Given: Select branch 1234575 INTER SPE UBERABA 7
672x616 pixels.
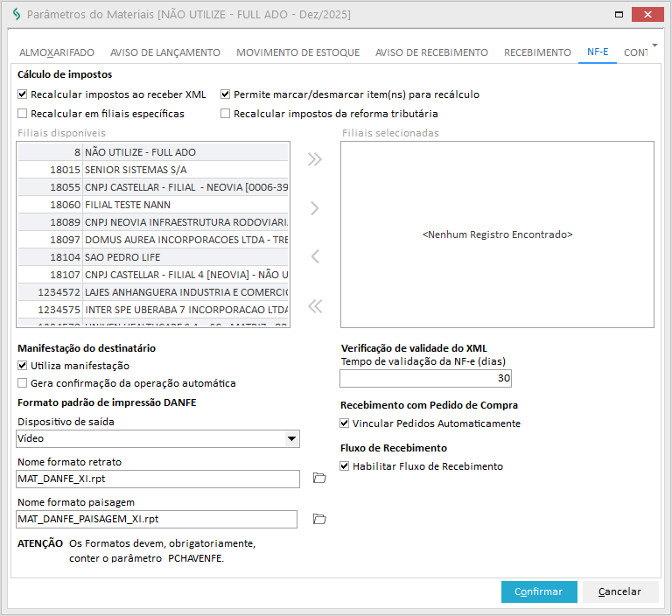Looking at the screenshot, I should pos(153,310).
